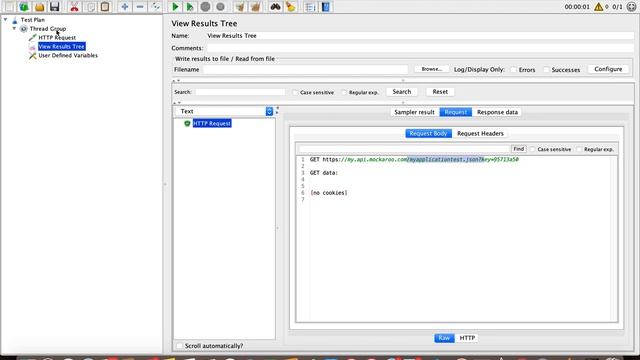Open search with the binoculars icon
Screen dimensions: 640x360
tap(276, 7)
